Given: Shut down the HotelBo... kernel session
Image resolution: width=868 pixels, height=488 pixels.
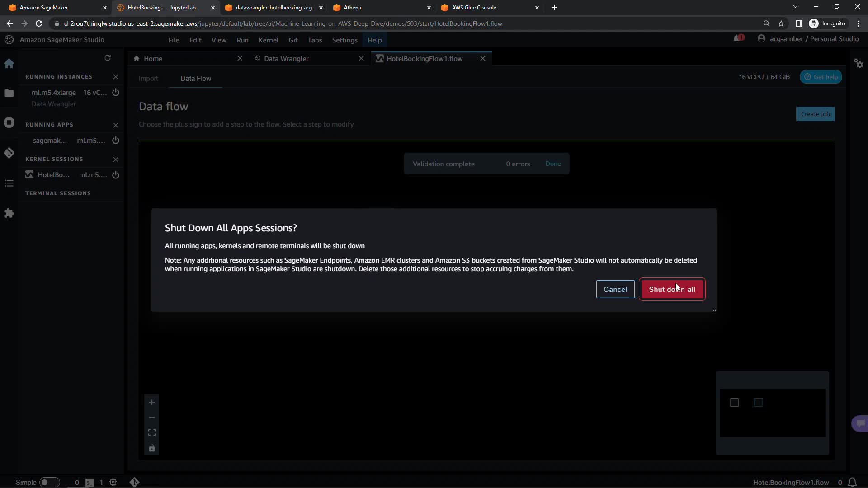Looking at the screenshot, I should point(116,175).
